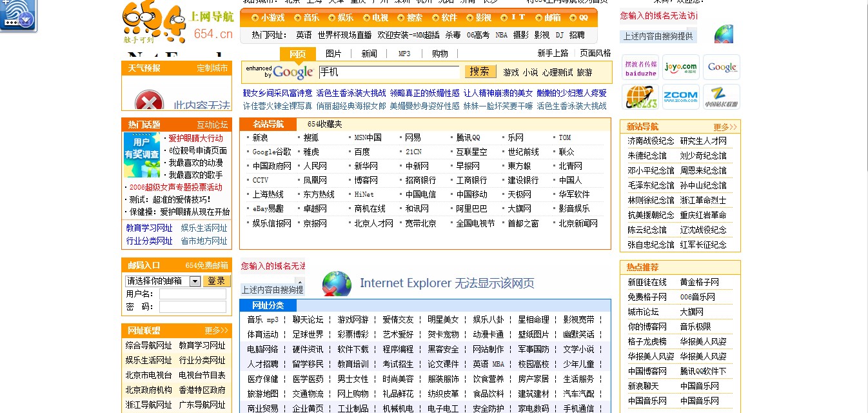Screen dimensions: 868x413
Task: Switch to the MP3 search tab
Action: pos(404,54)
